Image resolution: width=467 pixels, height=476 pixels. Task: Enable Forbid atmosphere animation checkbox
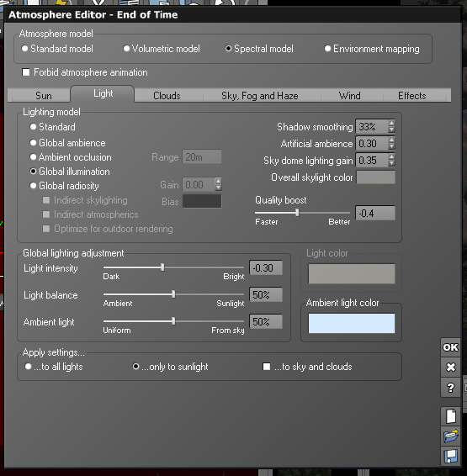(x=26, y=72)
